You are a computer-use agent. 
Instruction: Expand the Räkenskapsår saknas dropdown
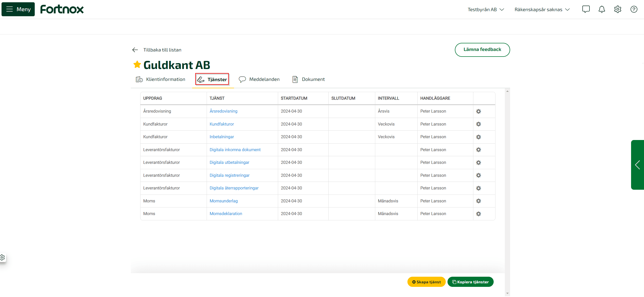542,9
